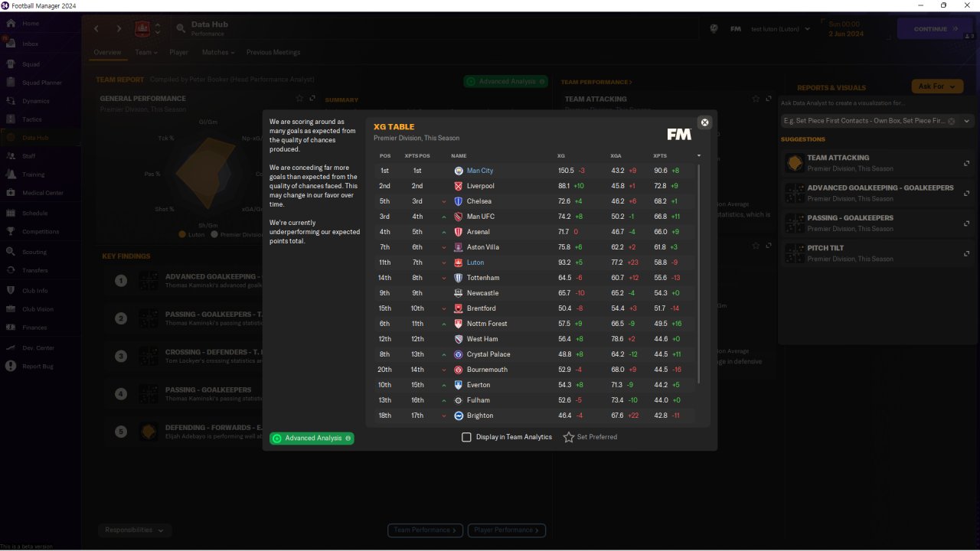Open the Team Attacking suggestion thumbnail
Image resolution: width=980 pixels, height=551 pixels.
(x=795, y=163)
